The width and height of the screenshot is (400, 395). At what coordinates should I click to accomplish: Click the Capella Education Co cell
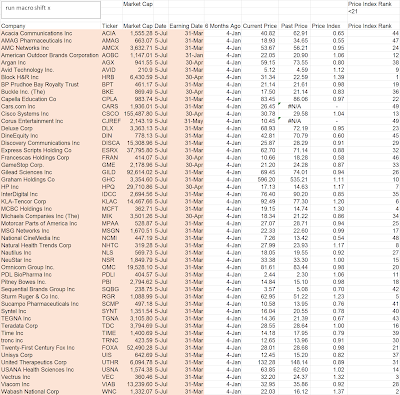51,99
